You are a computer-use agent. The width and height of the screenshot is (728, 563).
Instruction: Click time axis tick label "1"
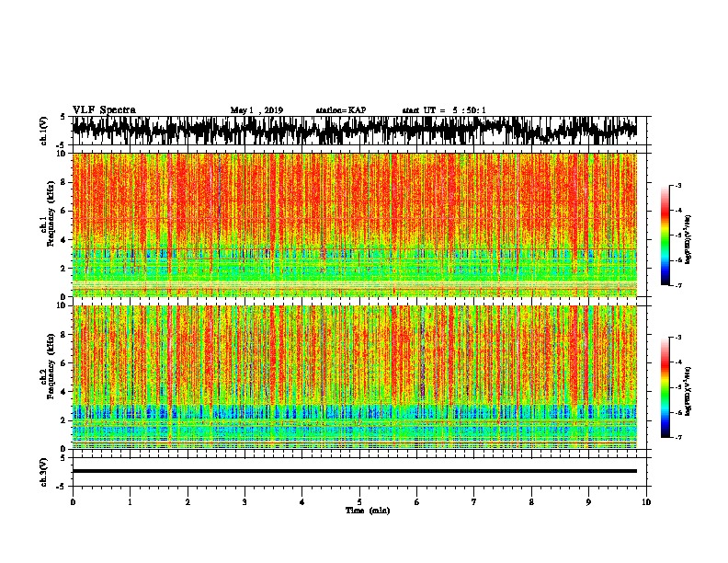point(130,502)
